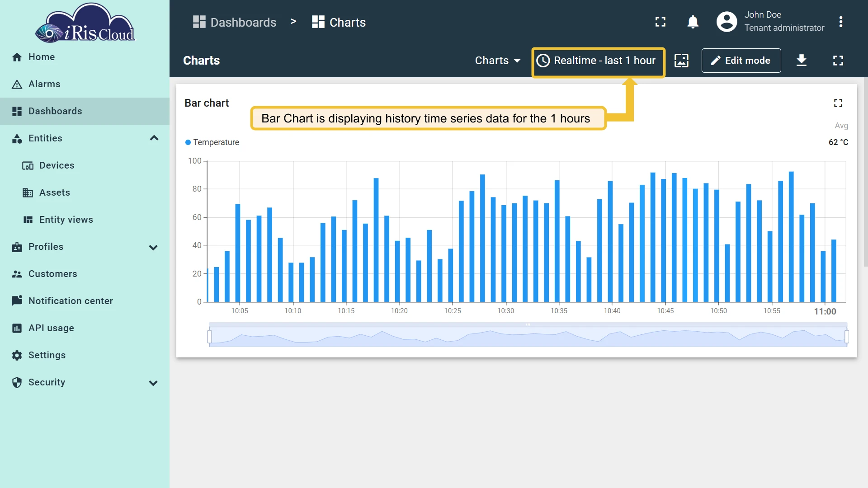The height and width of the screenshot is (488, 868).
Task: Open Assets under Entities
Action: pos(85,192)
